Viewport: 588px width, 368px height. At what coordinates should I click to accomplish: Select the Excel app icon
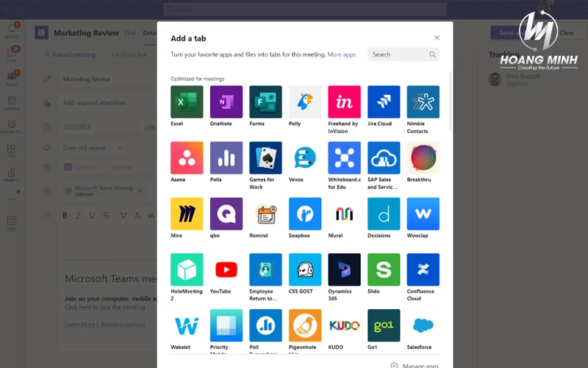tap(187, 102)
